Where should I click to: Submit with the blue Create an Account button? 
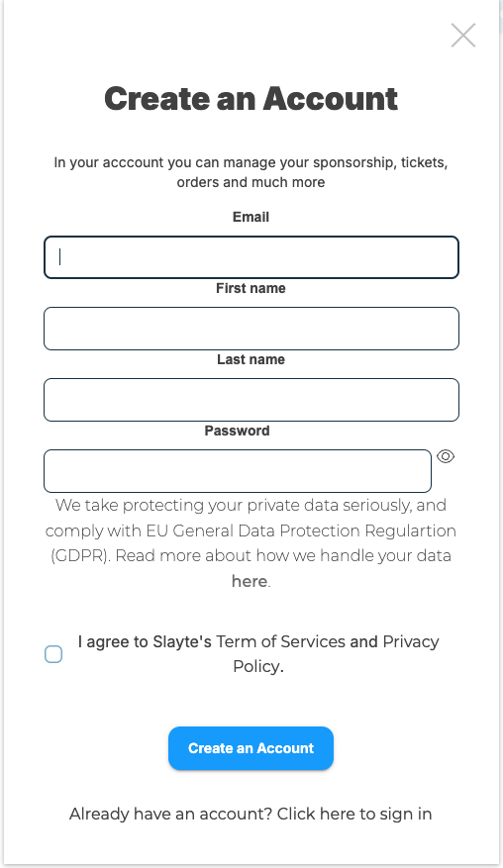[x=251, y=748]
